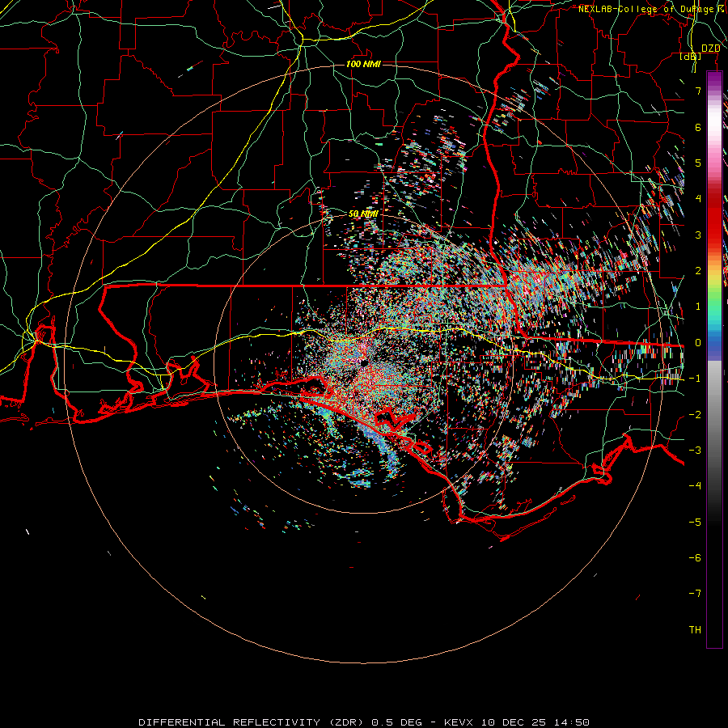Click the "100 NMI" range ring label
The width and height of the screenshot is (728, 728).
[x=363, y=64]
